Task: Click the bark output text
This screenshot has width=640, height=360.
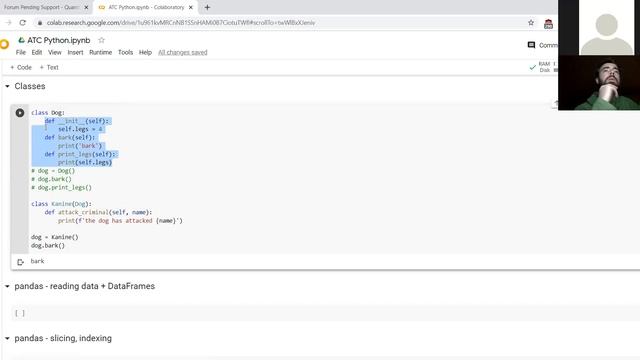Action: (37, 261)
